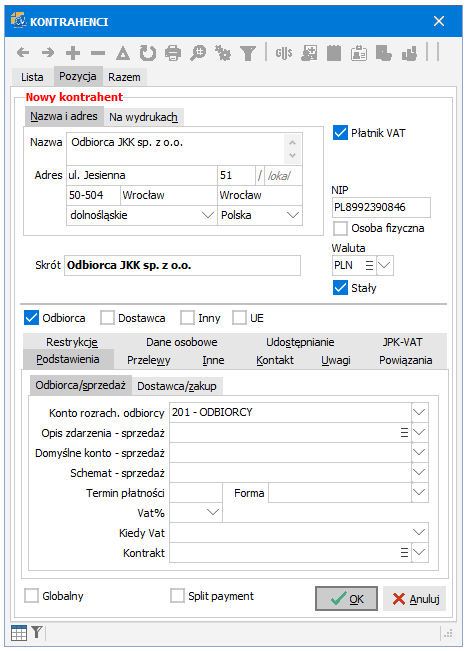The image size is (467, 651).
Task: Open the Dostawca/zakup tab
Action: pyautogui.click(x=177, y=386)
